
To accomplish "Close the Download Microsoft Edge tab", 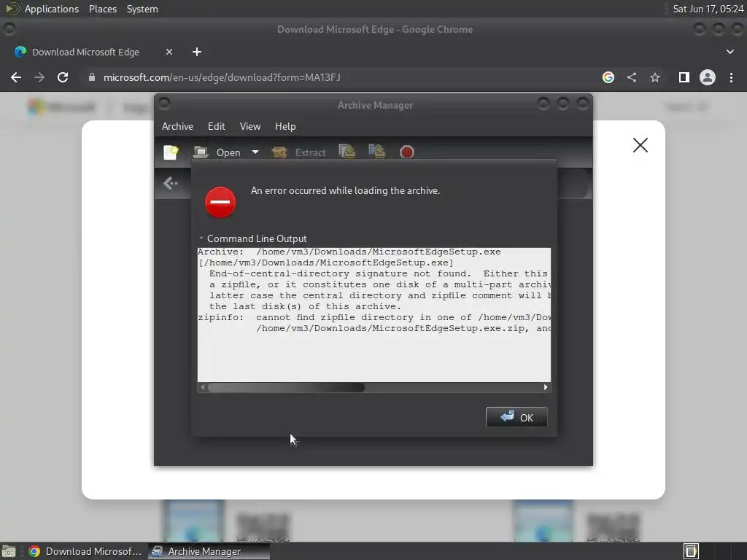I will pos(169,52).
